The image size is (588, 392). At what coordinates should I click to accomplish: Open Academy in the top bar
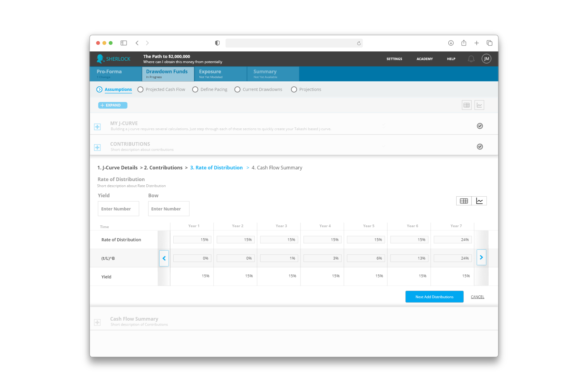click(x=424, y=59)
